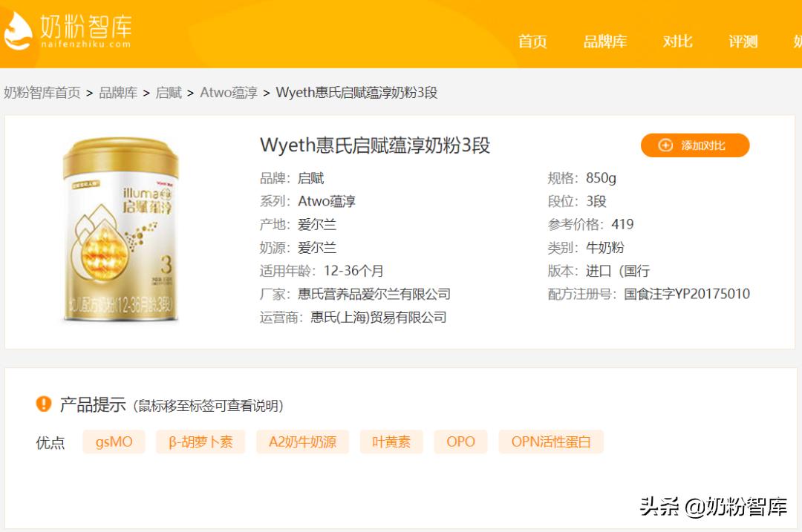Select 评测 in the top navigation
This screenshot has height=532, width=802.
coord(742,42)
